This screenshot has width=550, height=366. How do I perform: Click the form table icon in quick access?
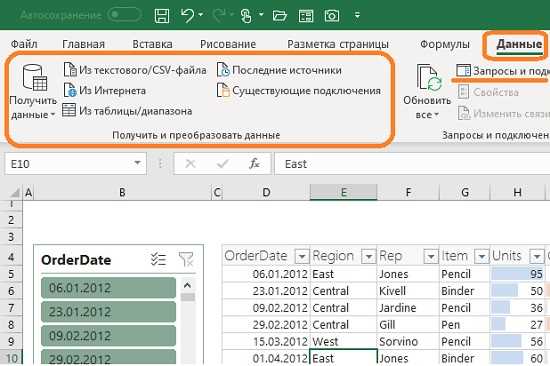[x=306, y=16]
